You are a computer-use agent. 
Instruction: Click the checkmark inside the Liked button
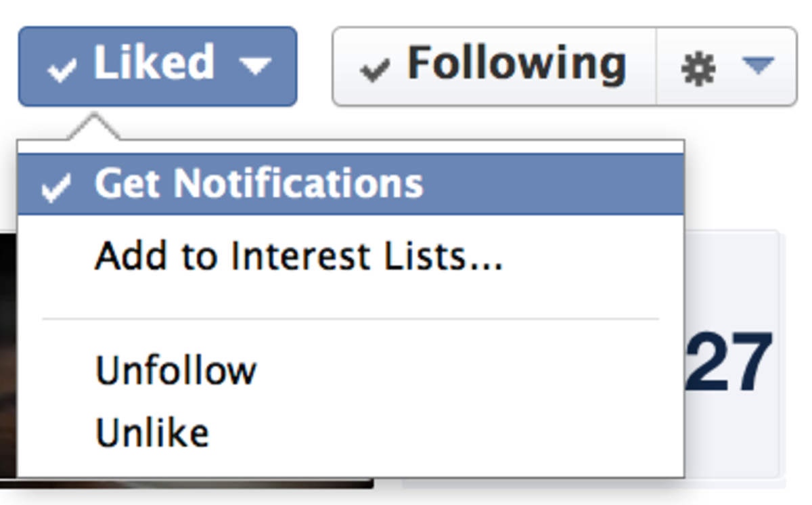click(x=61, y=67)
